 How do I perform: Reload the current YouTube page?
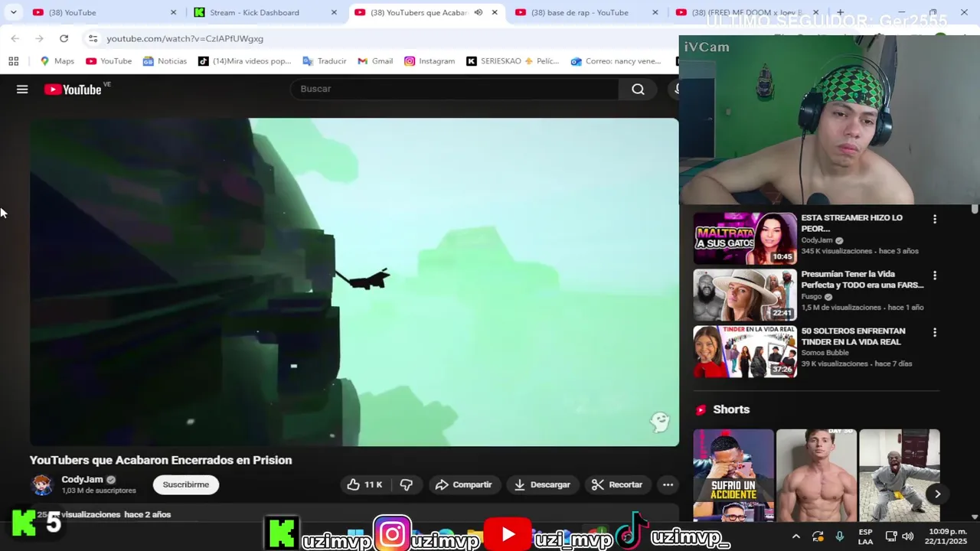(x=64, y=38)
